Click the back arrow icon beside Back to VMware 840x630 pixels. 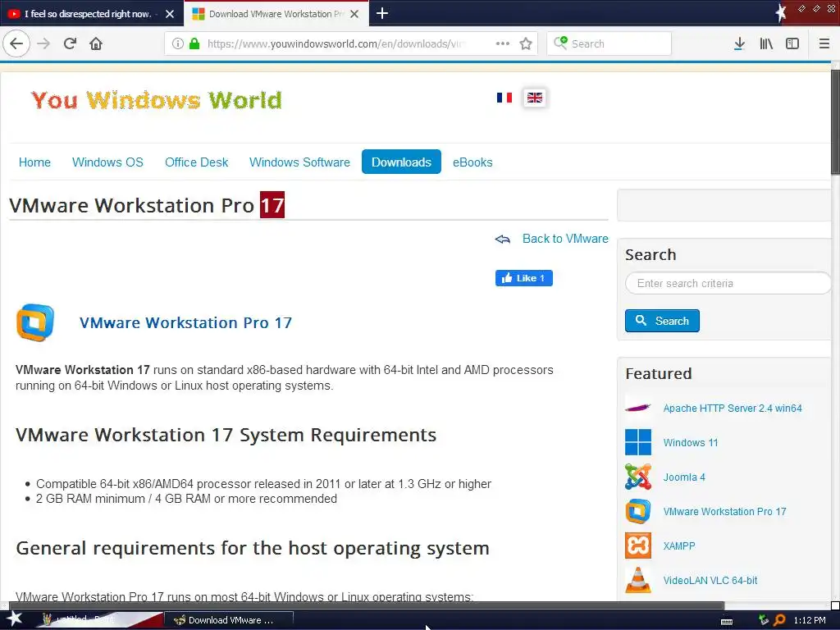tap(503, 239)
